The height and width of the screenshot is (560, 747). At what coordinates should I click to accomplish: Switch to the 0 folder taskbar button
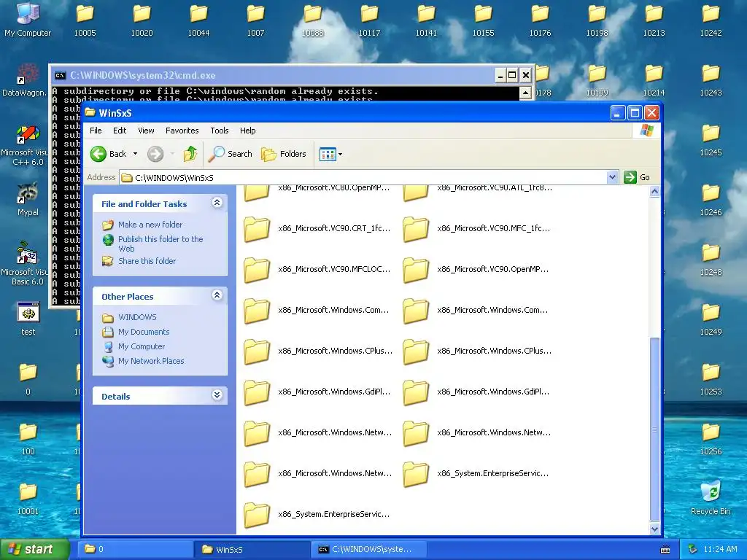tap(134, 549)
